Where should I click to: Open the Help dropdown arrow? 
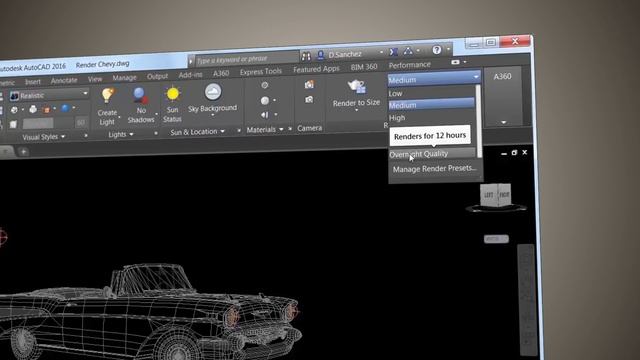coord(448,49)
